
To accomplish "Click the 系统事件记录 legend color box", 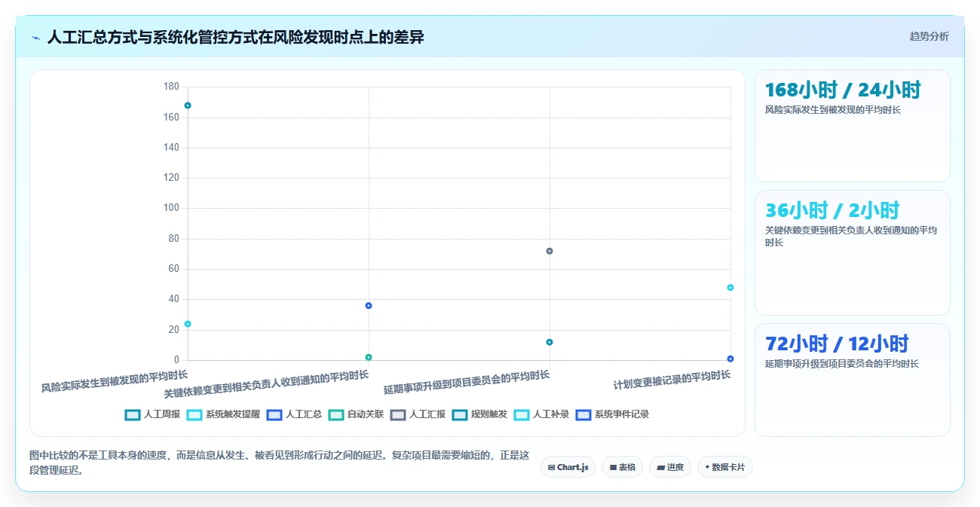I will tap(583, 414).
